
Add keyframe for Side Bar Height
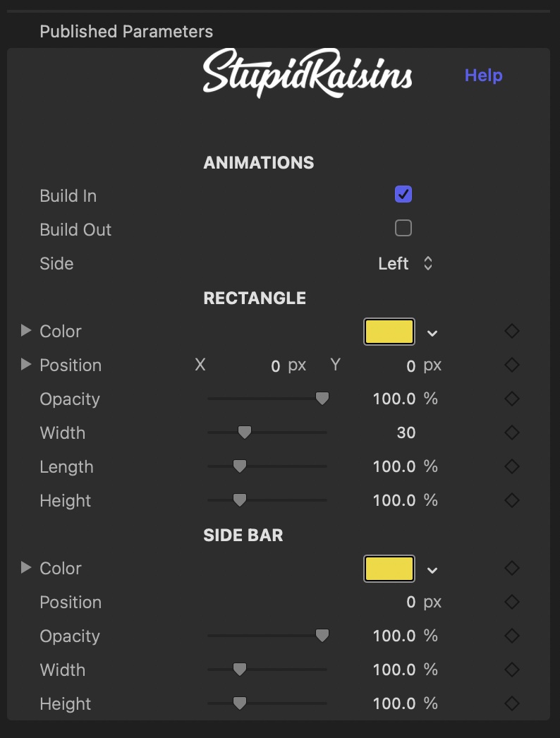(x=511, y=703)
